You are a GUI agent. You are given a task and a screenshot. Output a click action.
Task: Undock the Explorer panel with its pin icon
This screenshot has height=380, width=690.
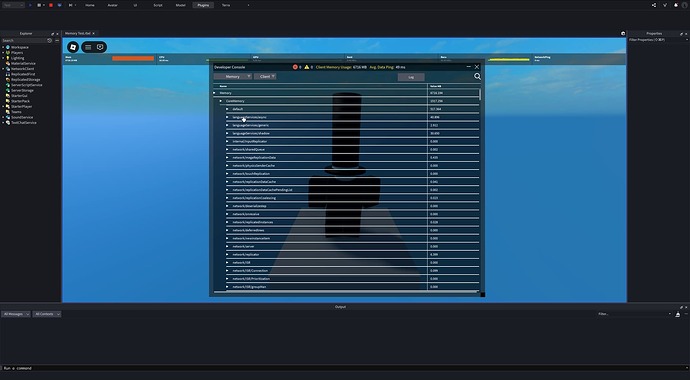tap(52, 34)
